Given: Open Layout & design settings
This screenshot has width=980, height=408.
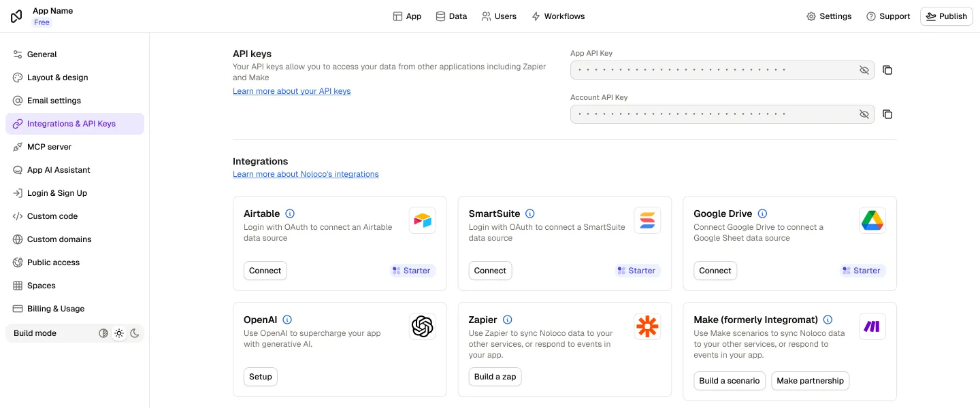Looking at the screenshot, I should [75, 78].
